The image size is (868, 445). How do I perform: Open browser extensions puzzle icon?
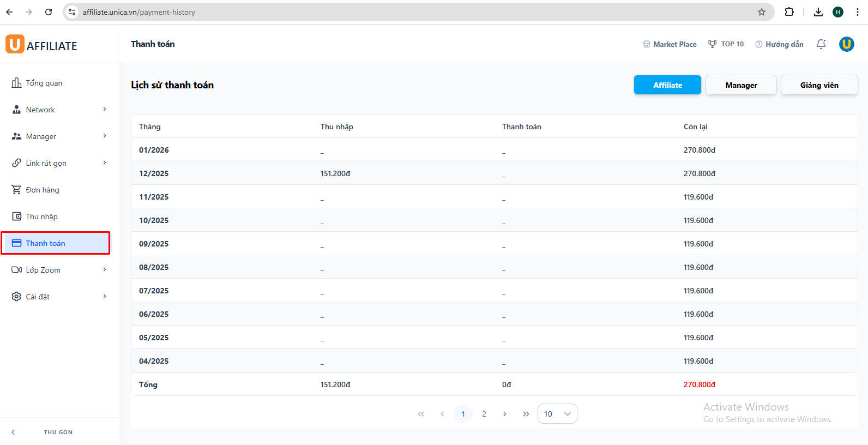coord(789,12)
